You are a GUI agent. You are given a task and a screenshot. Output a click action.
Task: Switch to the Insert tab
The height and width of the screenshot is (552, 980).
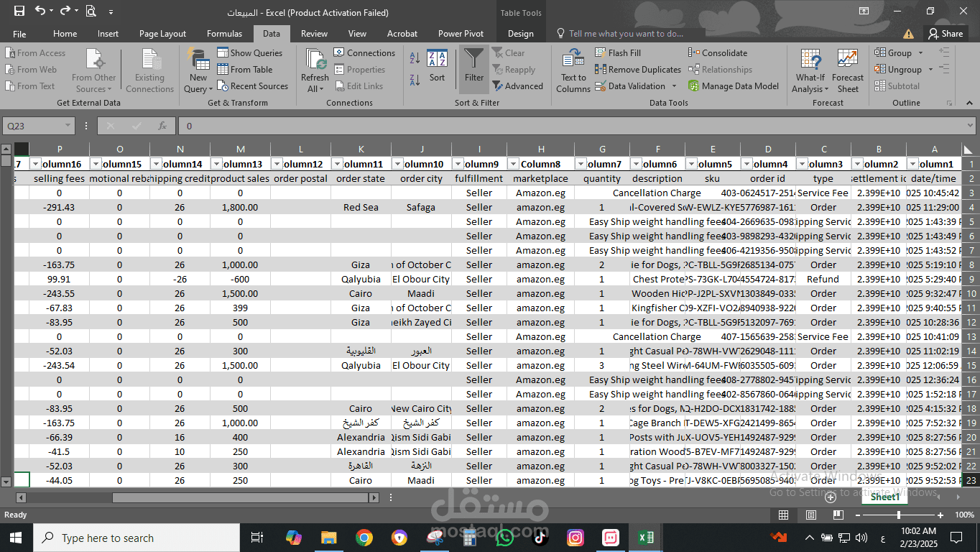click(x=108, y=34)
